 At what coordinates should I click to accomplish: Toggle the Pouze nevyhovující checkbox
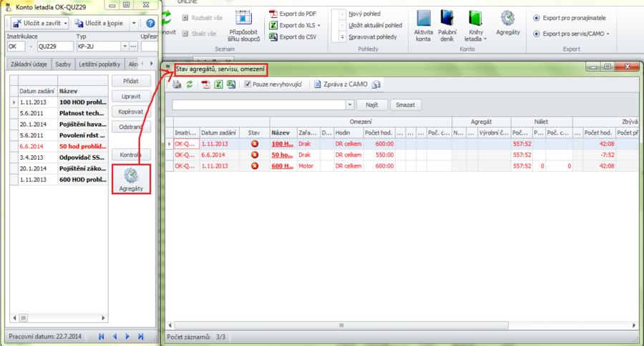[x=248, y=85]
